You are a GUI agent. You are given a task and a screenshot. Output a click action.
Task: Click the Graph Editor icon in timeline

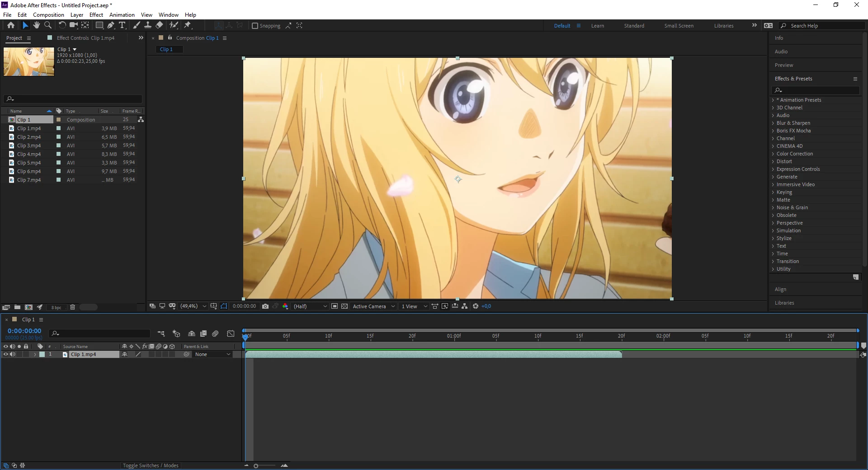[x=231, y=334]
